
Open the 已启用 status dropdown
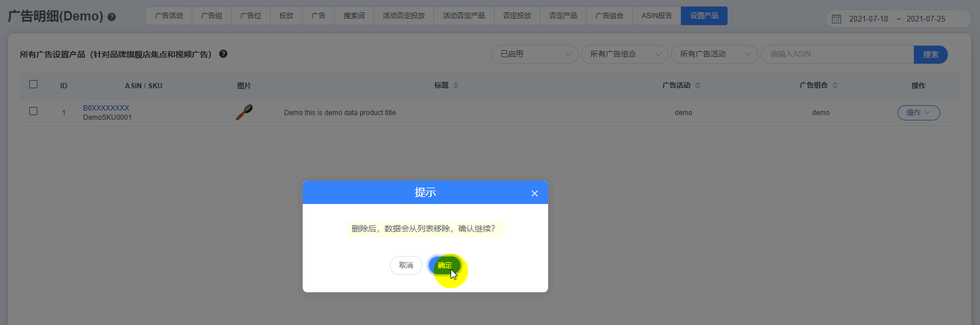coord(535,54)
